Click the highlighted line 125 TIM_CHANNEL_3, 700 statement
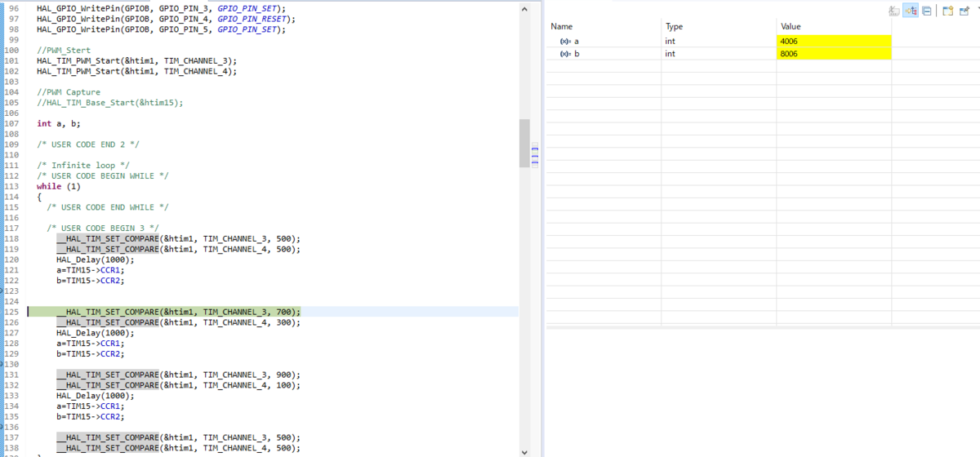Image resolution: width=980 pixels, height=457 pixels. pyautogui.click(x=178, y=312)
